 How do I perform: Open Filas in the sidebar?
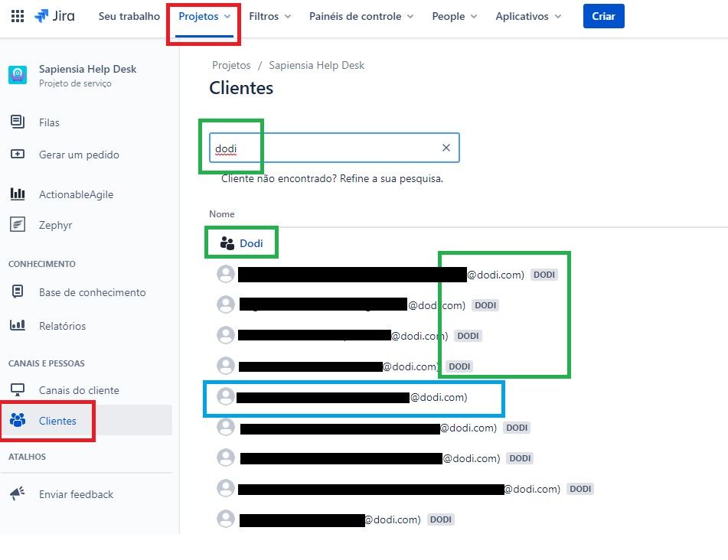tap(49, 122)
